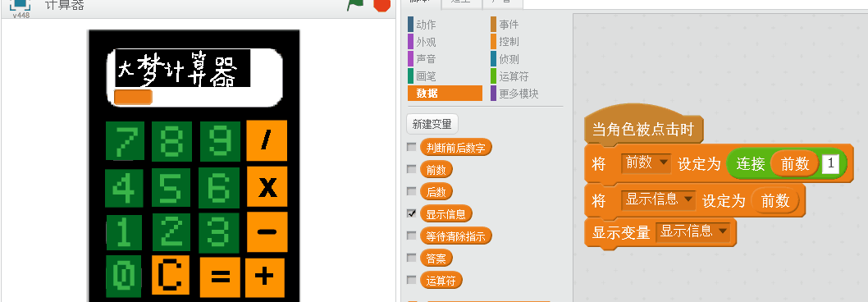Click the 前数 reporter inside join block
Image resolution: width=868 pixels, height=302 pixels.
click(794, 164)
